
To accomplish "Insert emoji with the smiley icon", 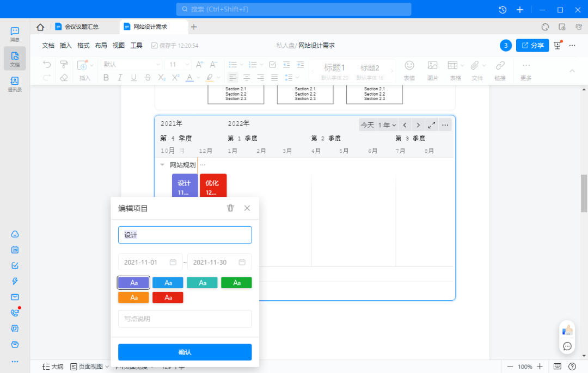I will [x=409, y=66].
